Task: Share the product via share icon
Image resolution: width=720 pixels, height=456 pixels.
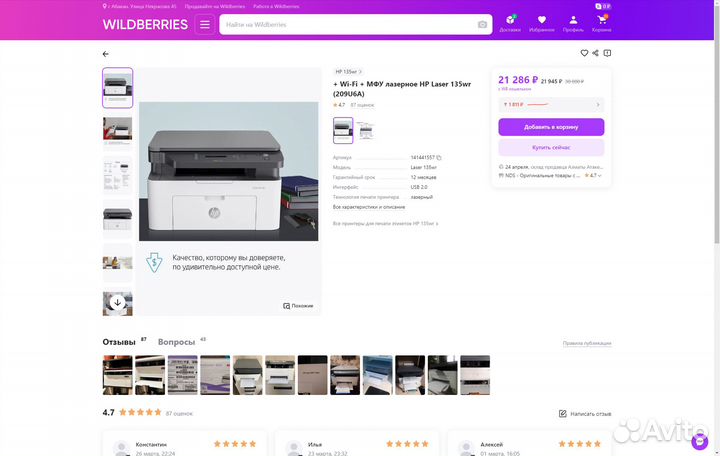Action: 595,53
